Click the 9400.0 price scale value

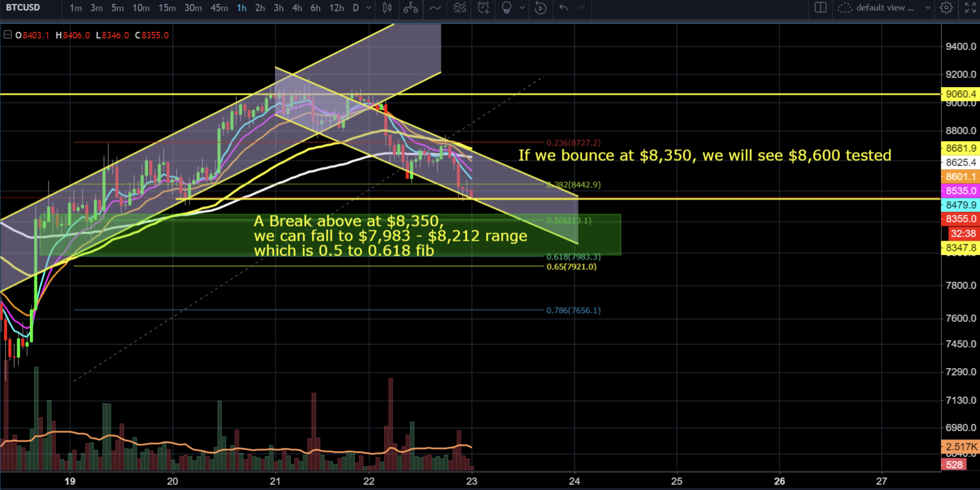click(961, 47)
